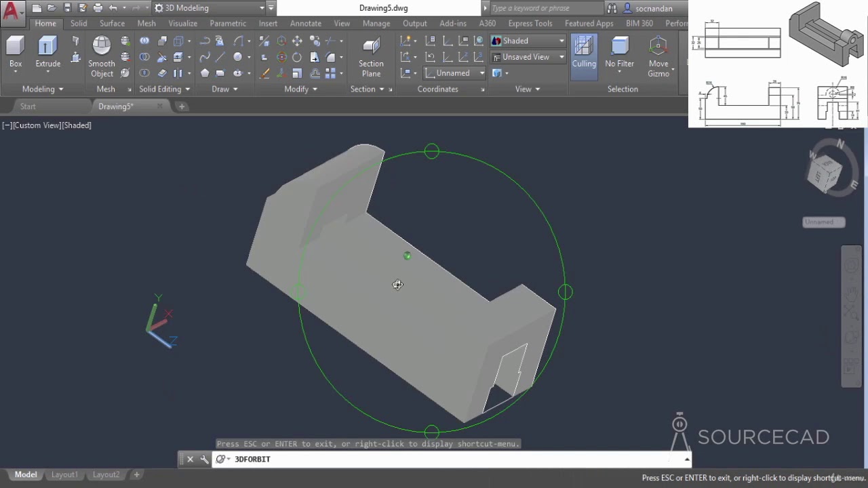Click the Undo arrow icon
This screenshot has width=868, height=488.
click(113, 8)
